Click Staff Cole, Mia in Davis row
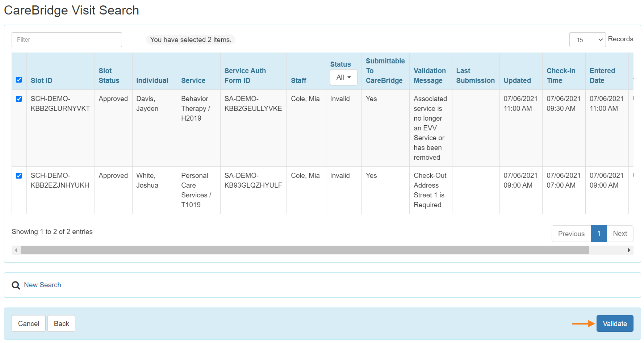Viewport: 644px width, 343px height. point(305,99)
